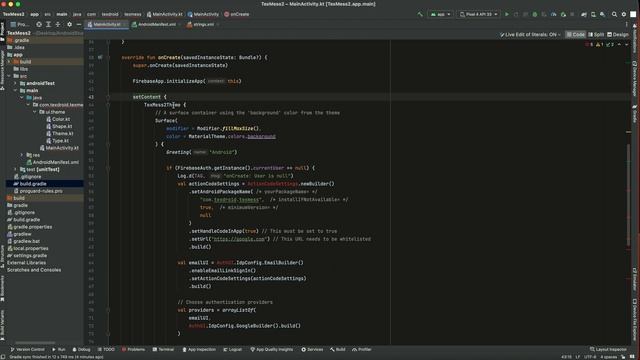Open the Version Control tool window
640x360 pixels.
click(x=27, y=349)
